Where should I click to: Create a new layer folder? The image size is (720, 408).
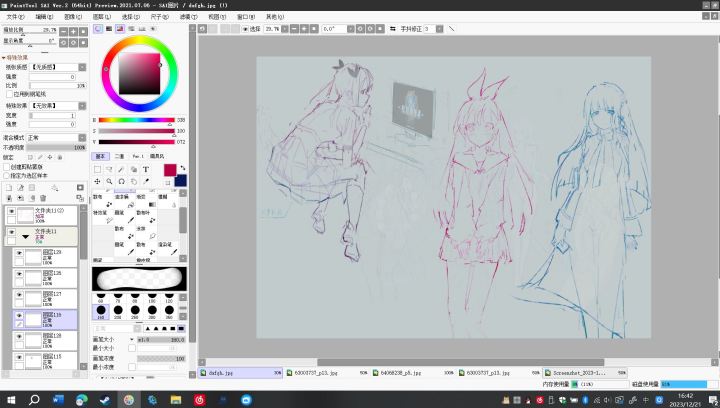32,187
